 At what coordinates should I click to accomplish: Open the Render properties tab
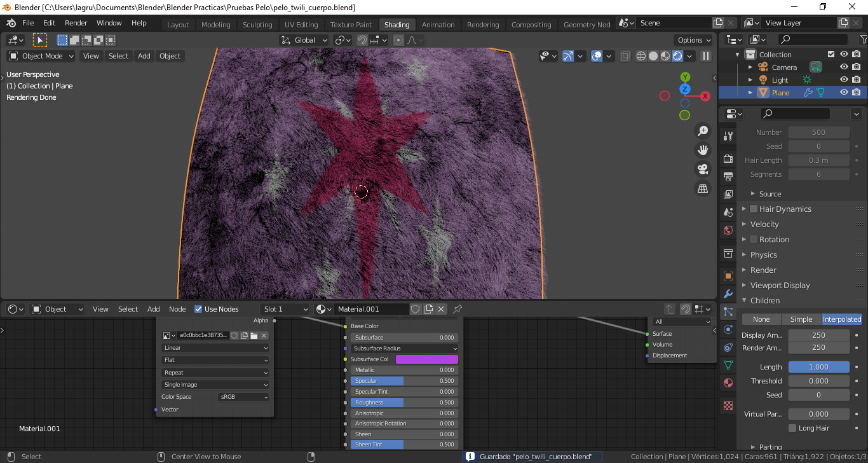(x=728, y=158)
